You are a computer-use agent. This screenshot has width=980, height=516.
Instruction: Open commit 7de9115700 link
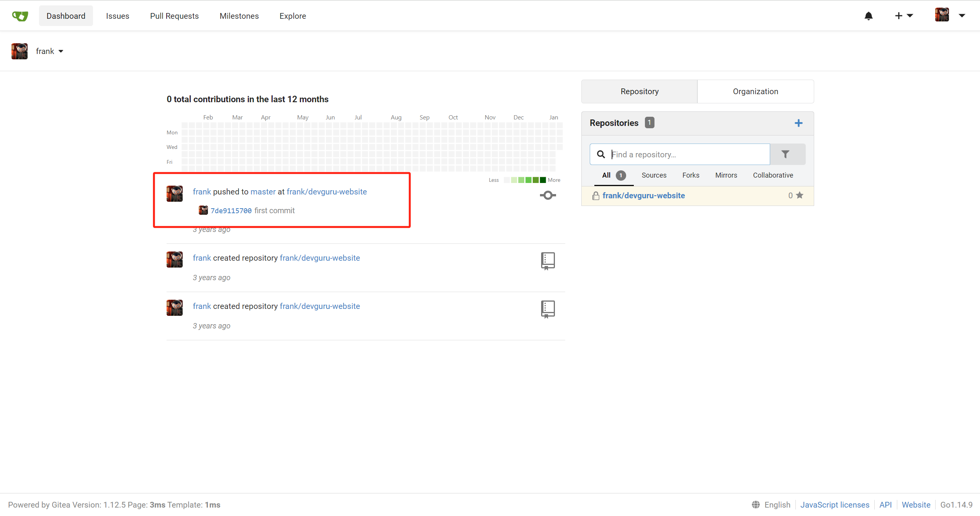point(231,211)
